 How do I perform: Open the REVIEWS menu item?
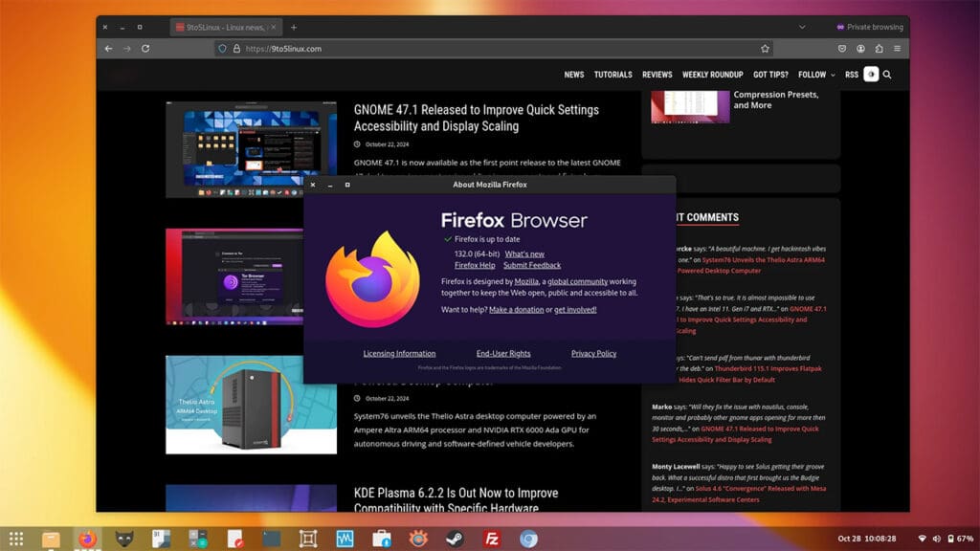[657, 75]
